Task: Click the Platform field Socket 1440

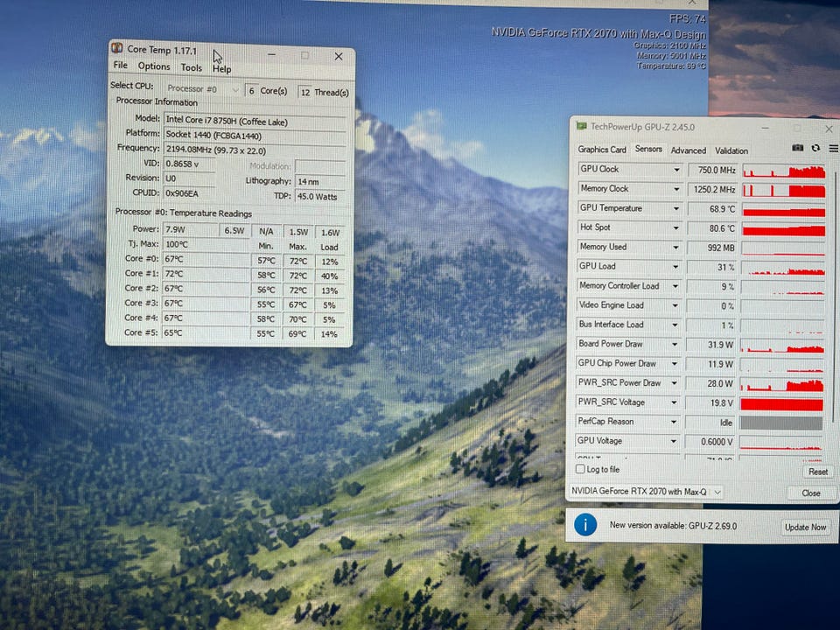Action: 255,136
